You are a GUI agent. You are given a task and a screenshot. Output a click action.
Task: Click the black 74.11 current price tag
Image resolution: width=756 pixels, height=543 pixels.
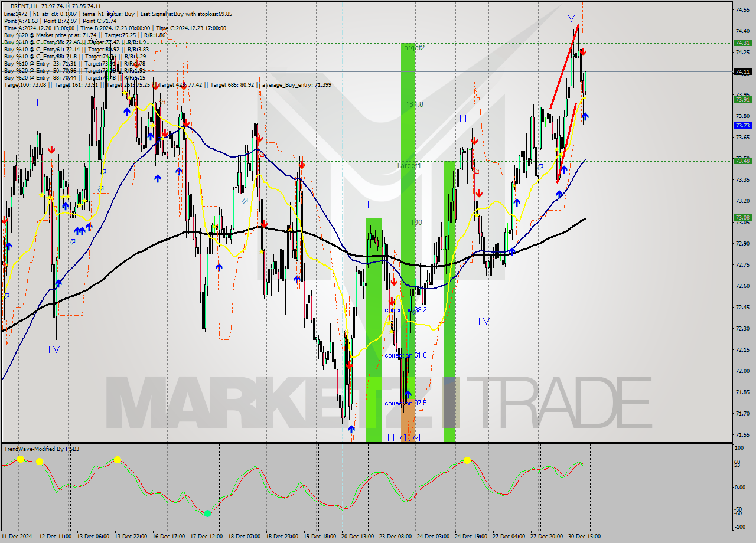(x=742, y=72)
